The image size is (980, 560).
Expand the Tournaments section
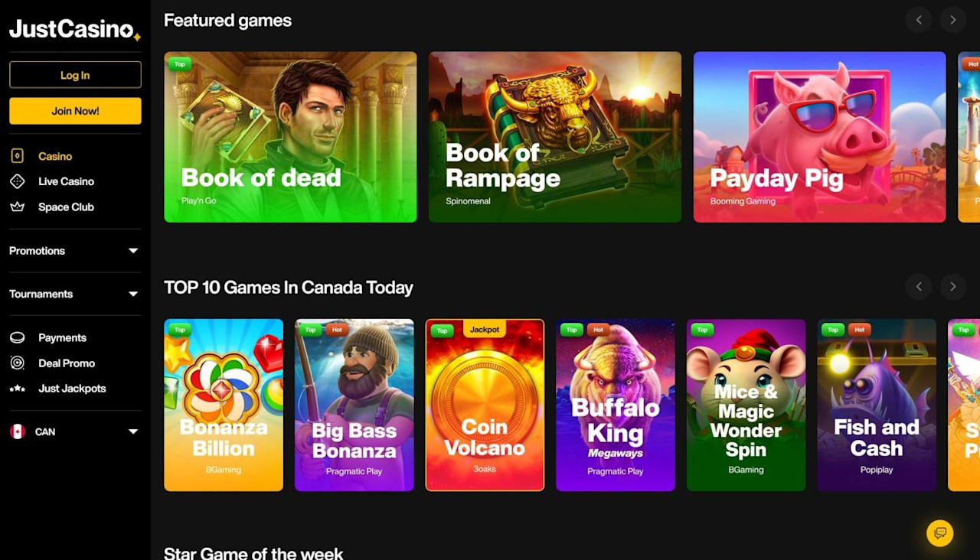click(x=75, y=294)
